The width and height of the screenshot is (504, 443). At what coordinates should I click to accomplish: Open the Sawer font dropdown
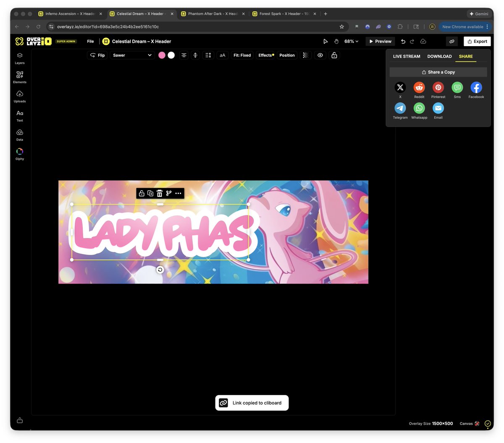point(132,55)
